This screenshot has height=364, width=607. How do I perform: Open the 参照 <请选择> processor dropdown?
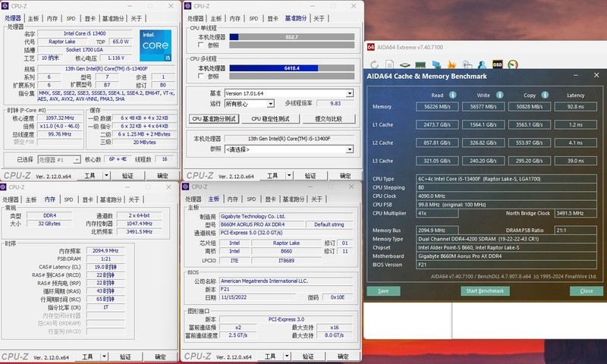289,149
